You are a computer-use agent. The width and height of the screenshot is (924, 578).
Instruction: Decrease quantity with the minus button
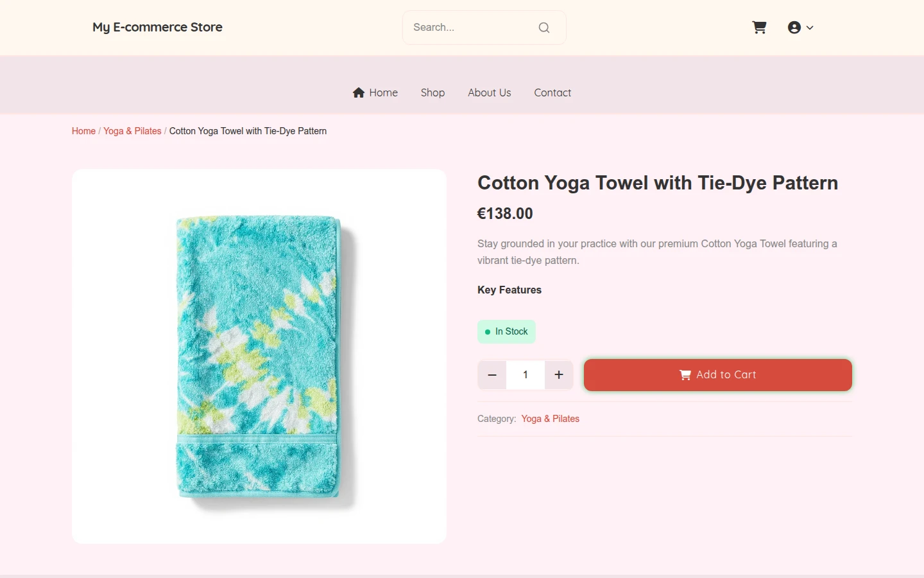tap(492, 375)
